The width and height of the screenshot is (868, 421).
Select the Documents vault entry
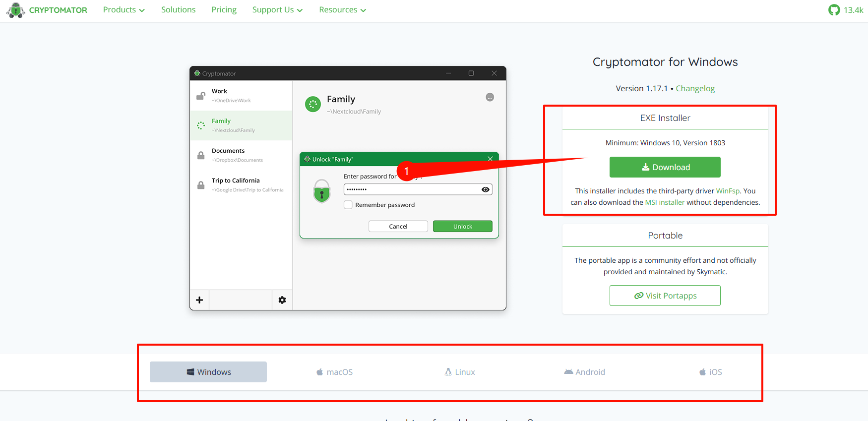pos(241,155)
